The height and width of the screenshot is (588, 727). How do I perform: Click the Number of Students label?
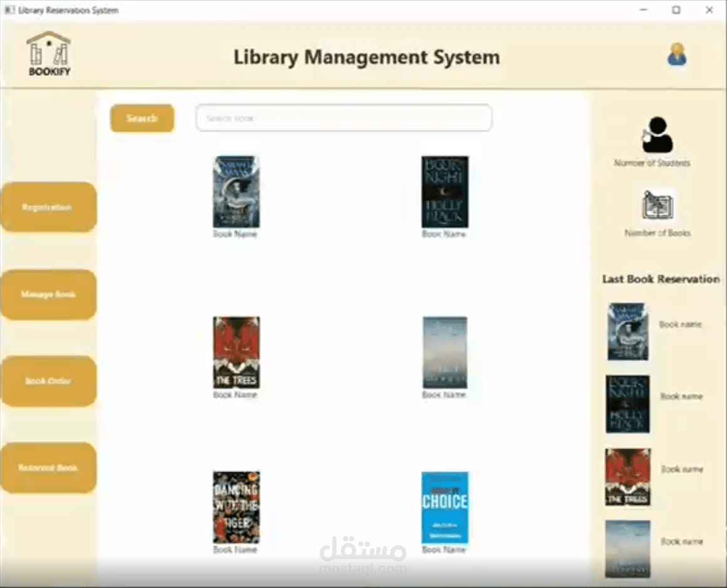652,163
